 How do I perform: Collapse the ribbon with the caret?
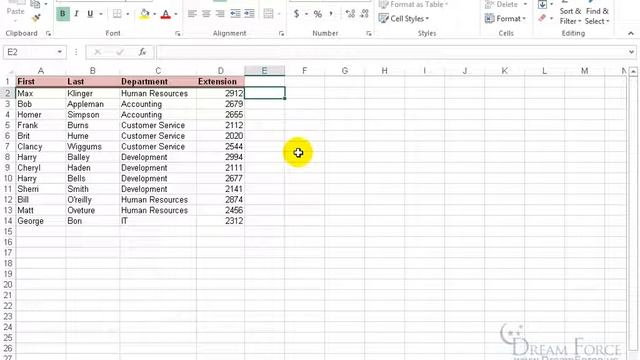pyautogui.click(x=631, y=33)
